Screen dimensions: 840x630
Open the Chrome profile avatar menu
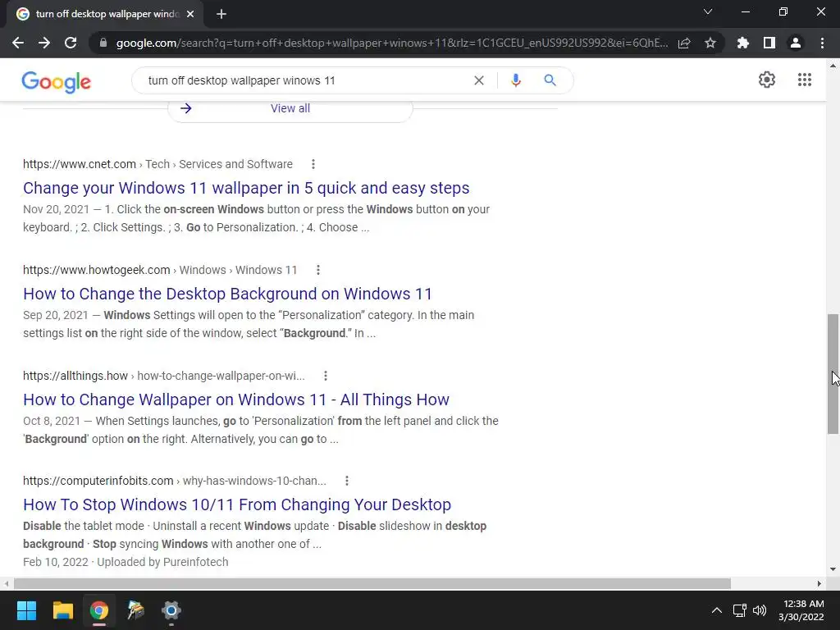pos(796,43)
